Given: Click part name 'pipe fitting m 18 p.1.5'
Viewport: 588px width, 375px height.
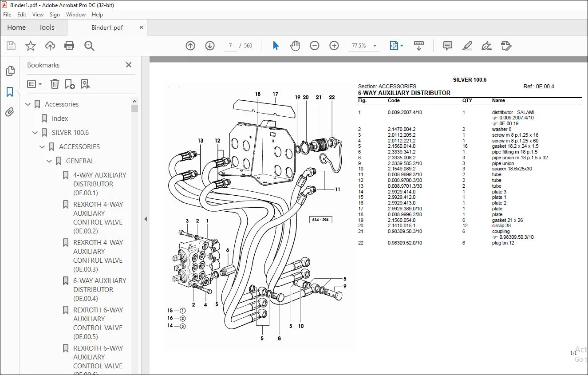Looking at the screenshot, I should 515,152.
